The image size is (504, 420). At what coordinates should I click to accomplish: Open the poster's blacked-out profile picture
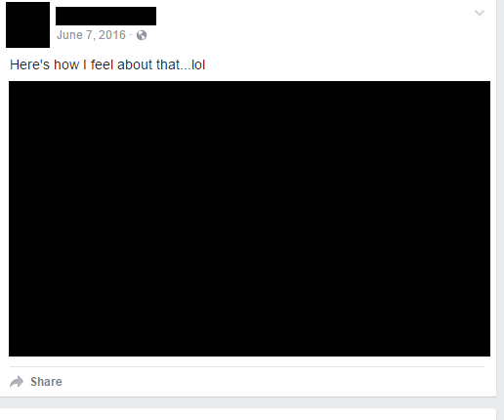point(27,24)
